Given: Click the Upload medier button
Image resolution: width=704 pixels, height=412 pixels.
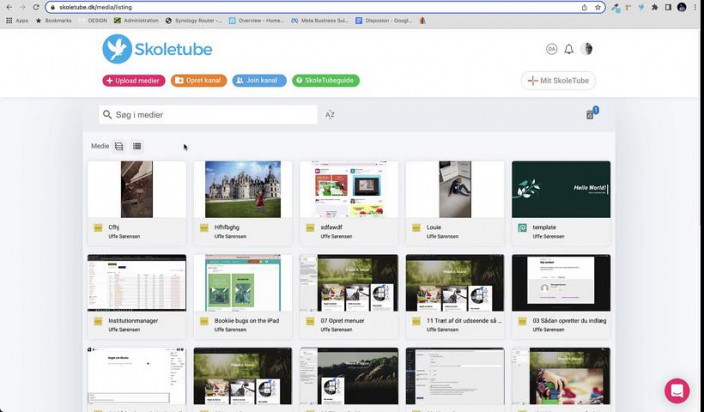Looking at the screenshot, I should 134,81.
